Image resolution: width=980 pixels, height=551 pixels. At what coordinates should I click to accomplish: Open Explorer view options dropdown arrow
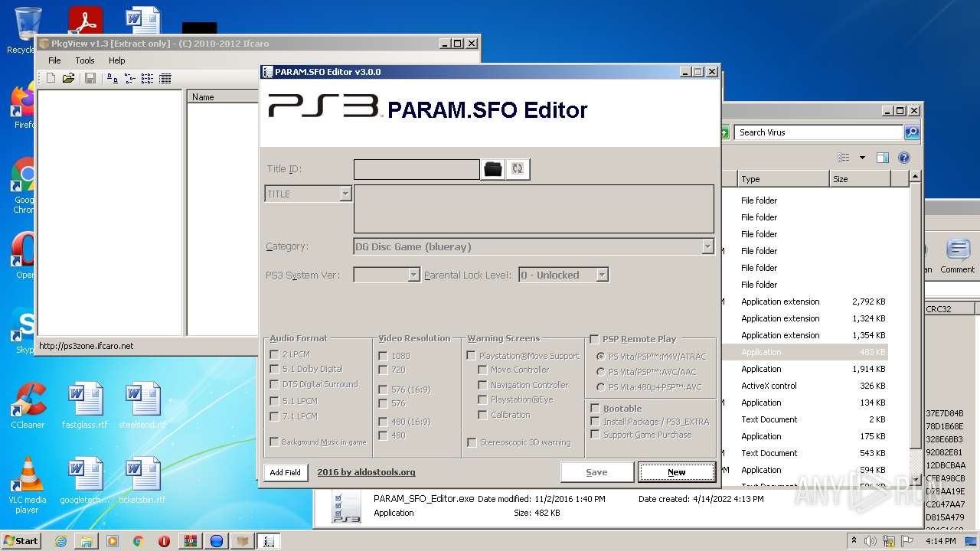click(862, 158)
